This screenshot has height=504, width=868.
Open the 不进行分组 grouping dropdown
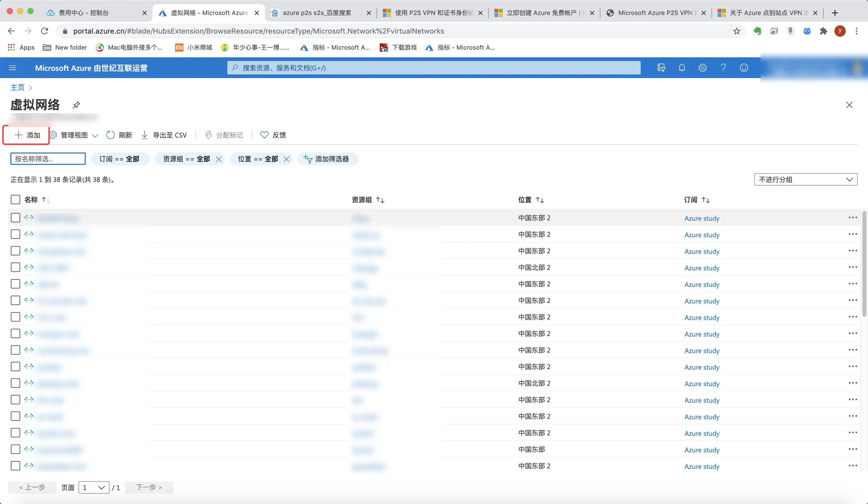click(x=805, y=179)
